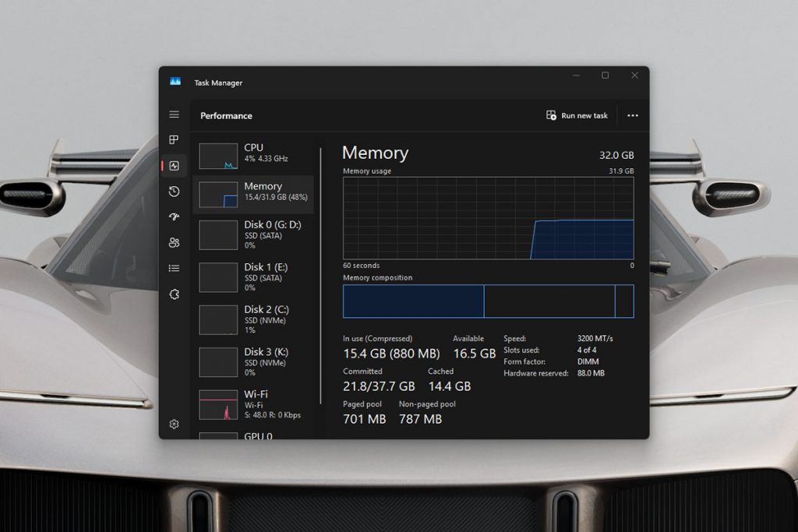Open the Users page icon
Screen dimensions: 798x532
174,242
